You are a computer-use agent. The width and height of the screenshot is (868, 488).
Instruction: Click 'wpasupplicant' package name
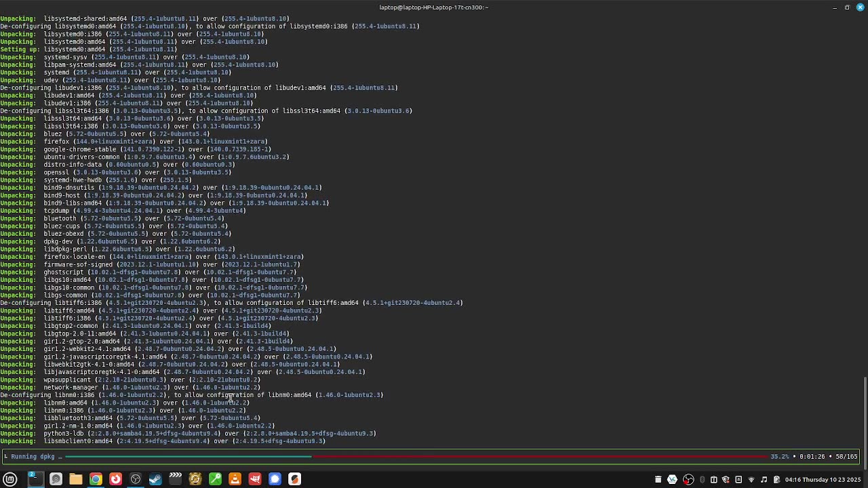(68, 380)
